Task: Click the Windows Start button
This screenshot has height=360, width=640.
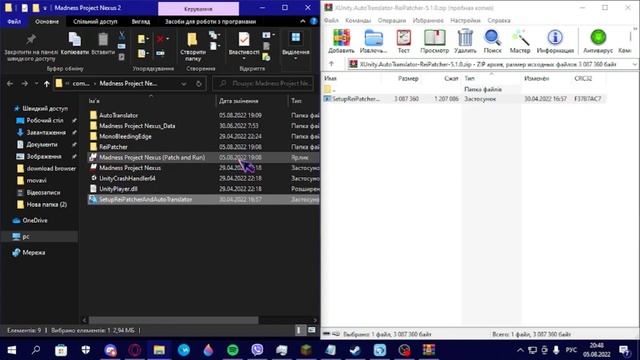Action: [x=12, y=350]
